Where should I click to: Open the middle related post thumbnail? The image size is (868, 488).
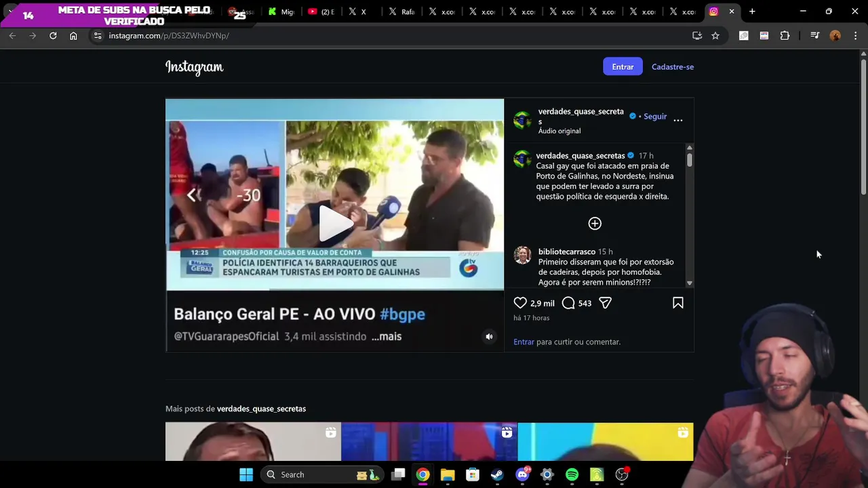pos(429,442)
